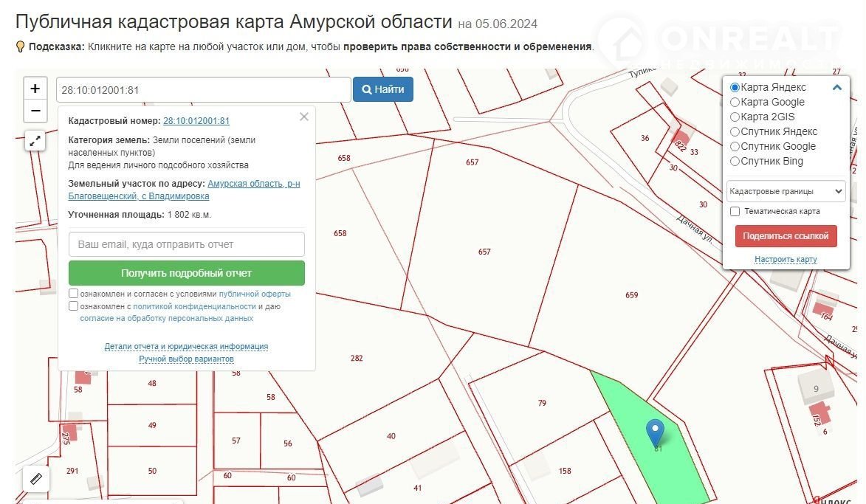Click the zoom in plus button
This screenshot has width=866, height=504.
(35, 89)
